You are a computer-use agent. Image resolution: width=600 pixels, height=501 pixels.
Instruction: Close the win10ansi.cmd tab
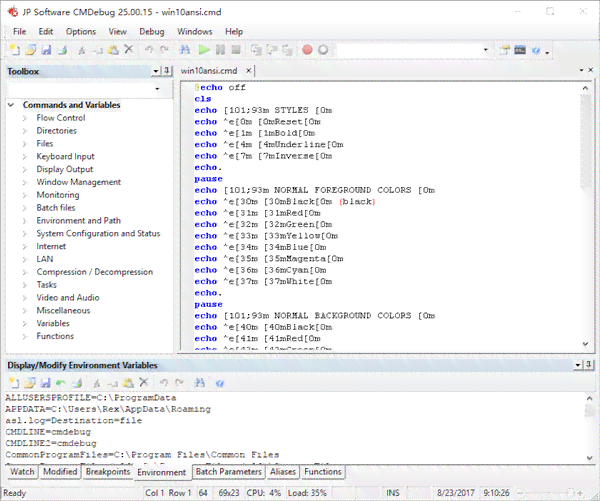(x=248, y=70)
